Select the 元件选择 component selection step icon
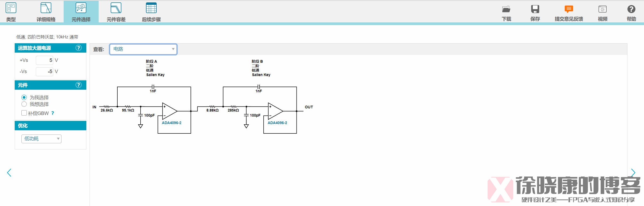The width and height of the screenshot is (644, 206). (81, 8)
